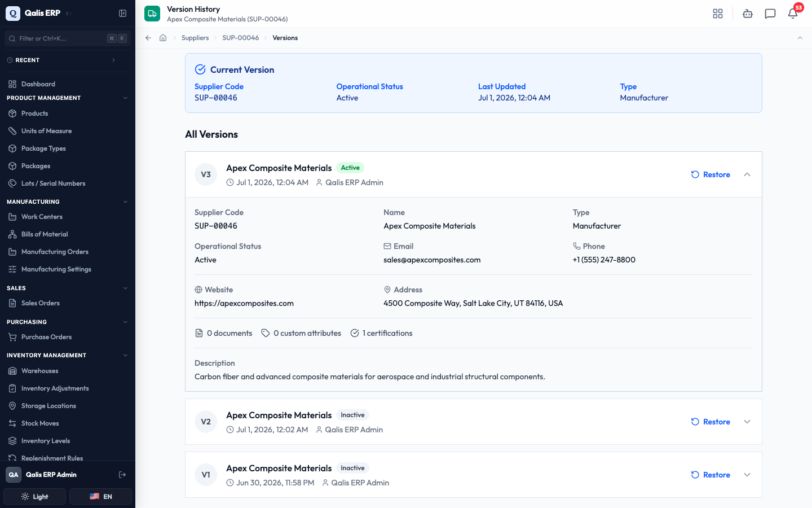The height and width of the screenshot is (508, 812).
Task: Click the Warehouses icon
Action: point(12,371)
